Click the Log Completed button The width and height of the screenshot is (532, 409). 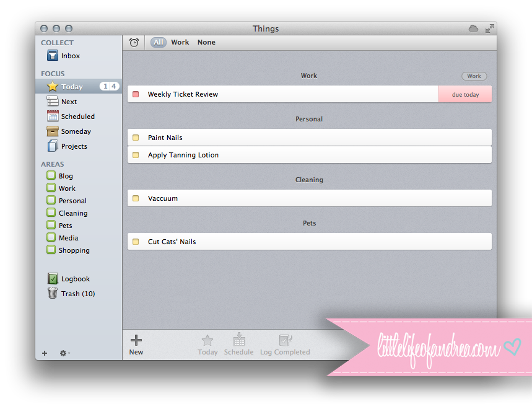pyautogui.click(x=285, y=344)
